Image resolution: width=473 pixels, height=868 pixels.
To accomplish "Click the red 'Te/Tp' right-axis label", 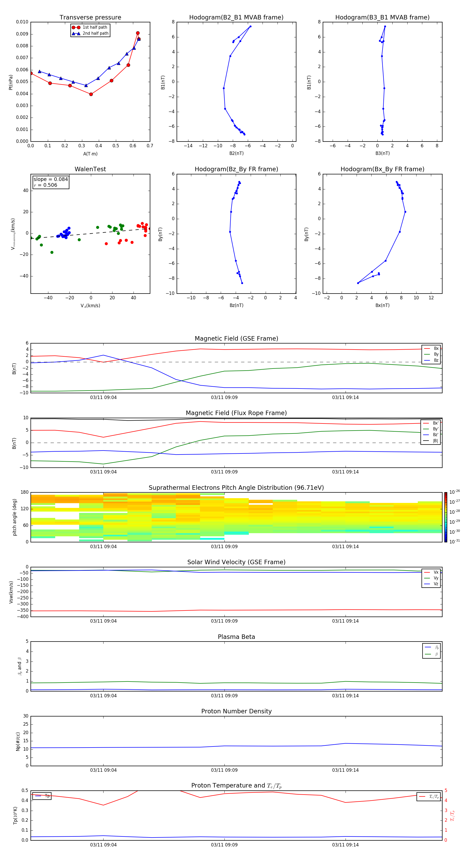I will click(452, 816).
